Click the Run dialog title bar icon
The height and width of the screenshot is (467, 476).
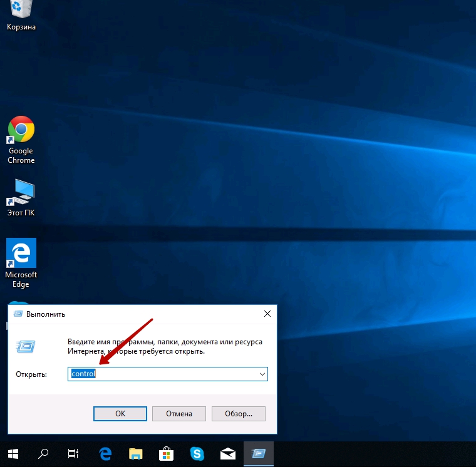(18, 314)
